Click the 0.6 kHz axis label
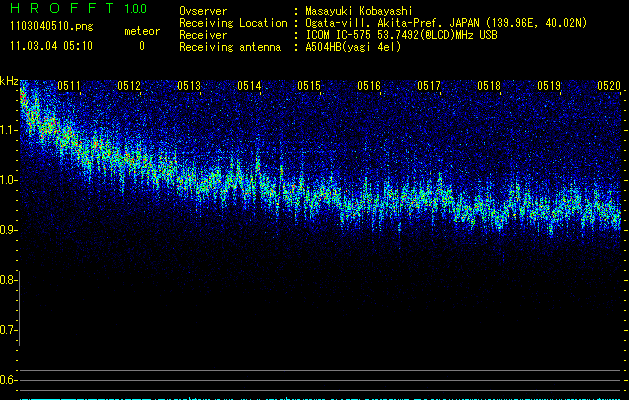 [8, 380]
